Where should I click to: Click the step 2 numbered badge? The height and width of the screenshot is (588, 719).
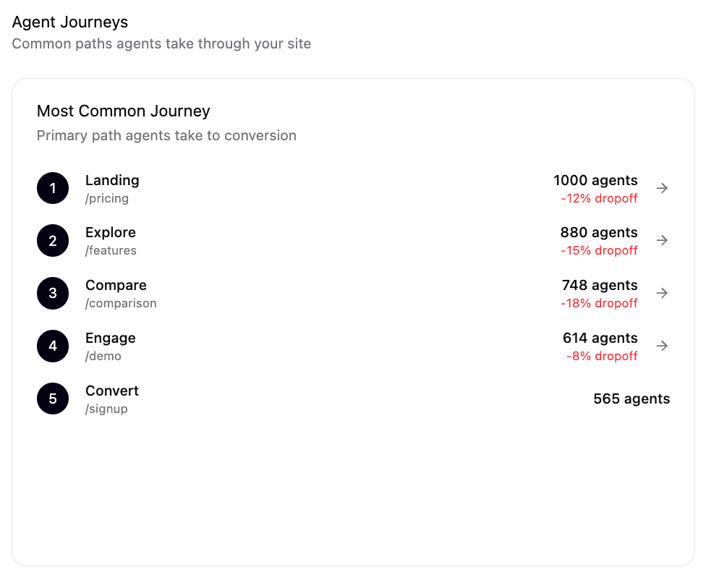pos(52,240)
